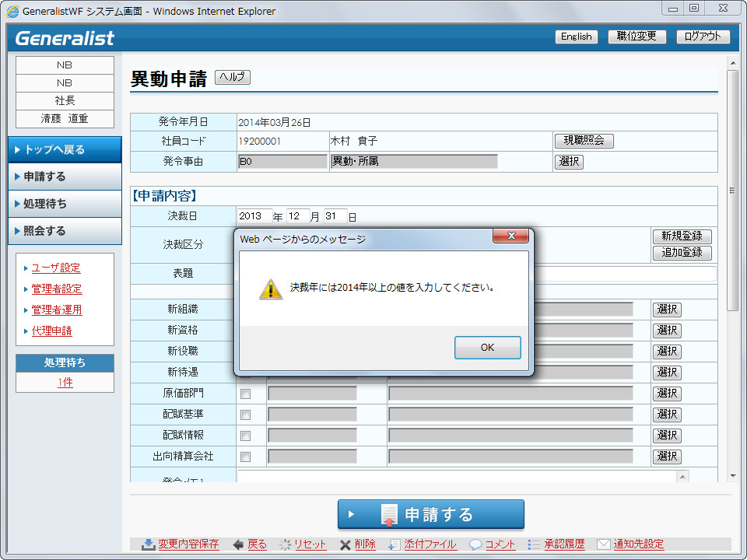747x560 pixels.
Task: Close the web page message dialog
Action: (x=510, y=236)
